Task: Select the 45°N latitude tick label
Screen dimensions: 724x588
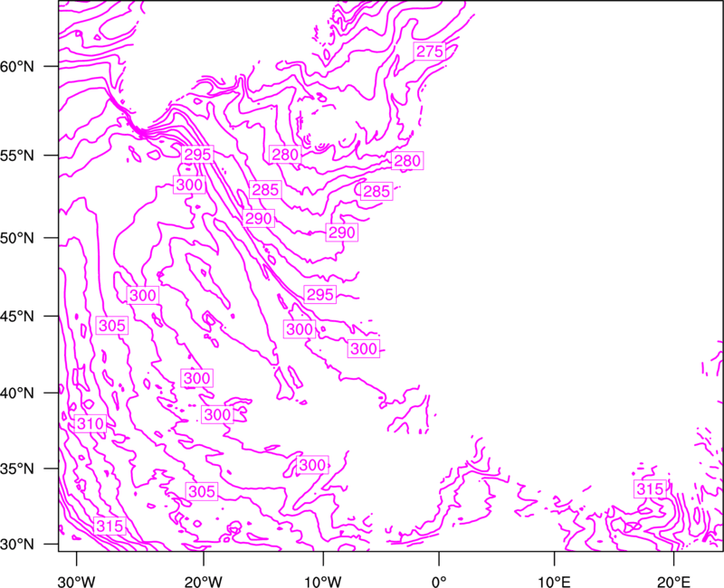Action: tap(17, 316)
